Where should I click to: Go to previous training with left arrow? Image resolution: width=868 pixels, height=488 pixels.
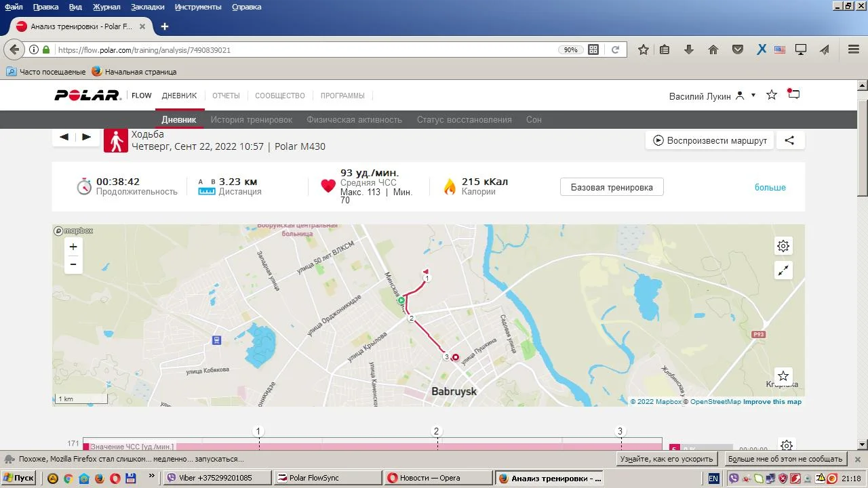pos(64,137)
